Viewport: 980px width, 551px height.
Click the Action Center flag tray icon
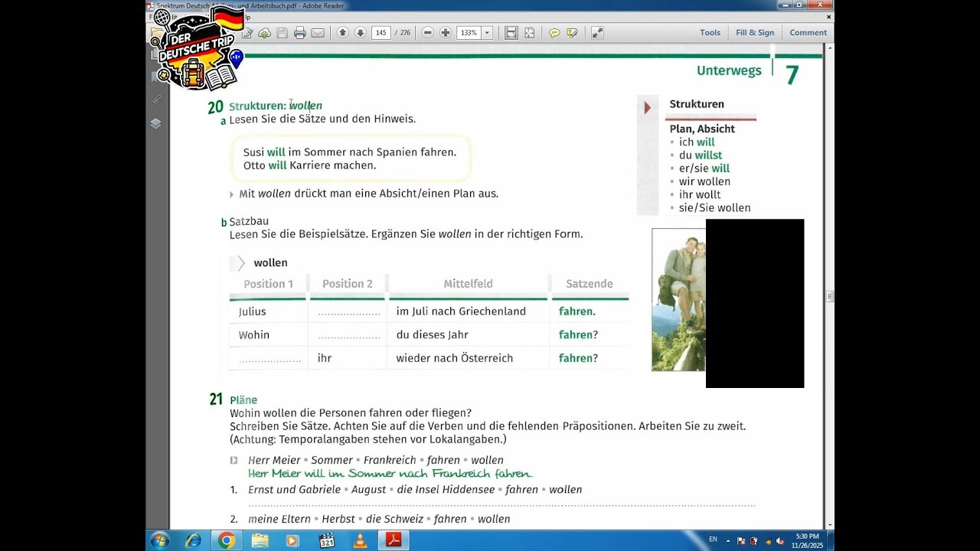pos(741,541)
